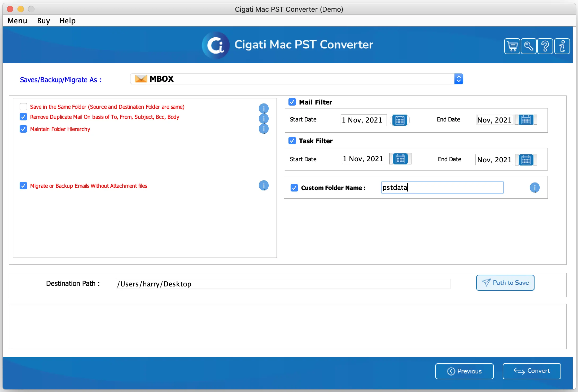Open Mail Filter Start Date calendar
Screen dimensions: 578x392
tap(400, 120)
